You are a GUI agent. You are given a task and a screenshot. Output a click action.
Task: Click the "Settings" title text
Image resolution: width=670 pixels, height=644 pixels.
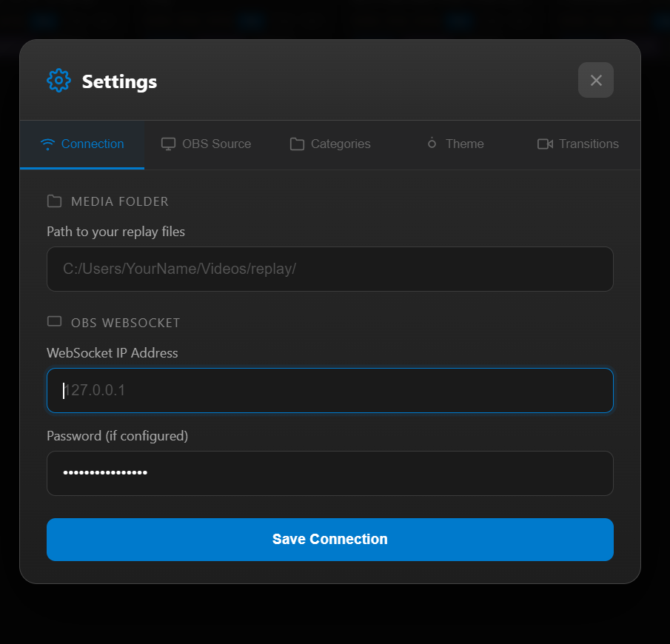click(119, 81)
